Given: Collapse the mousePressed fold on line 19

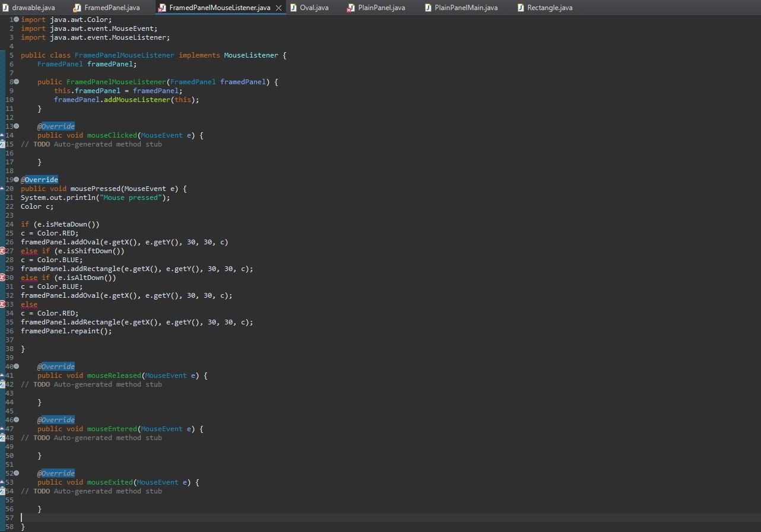Looking at the screenshot, I should (x=17, y=180).
